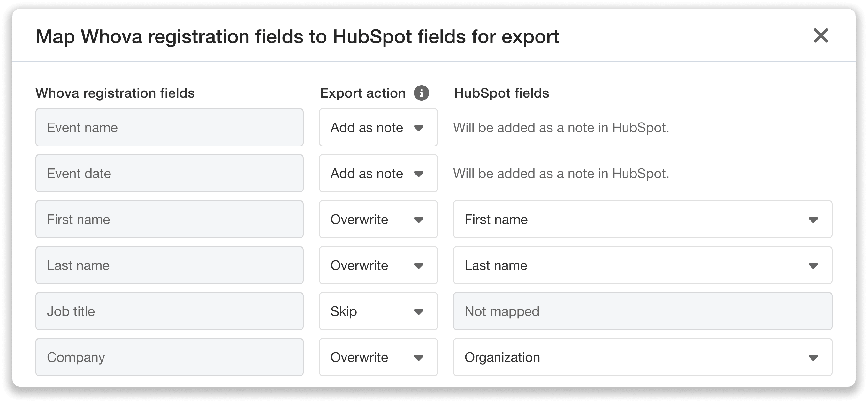Click the dialog title about HubSpot export
This screenshot has width=868, height=403.
point(297,36)
